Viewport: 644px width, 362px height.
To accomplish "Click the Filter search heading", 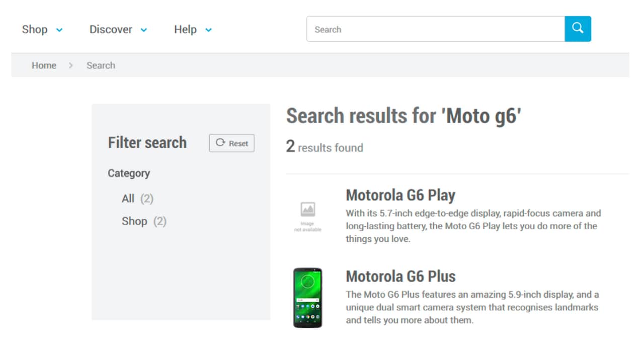I will pyautogui.click(x=147, y=143).
